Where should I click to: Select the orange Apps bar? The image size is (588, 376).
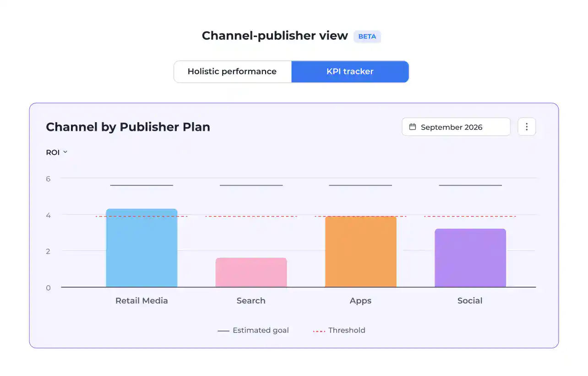click(x=361, y=252)
